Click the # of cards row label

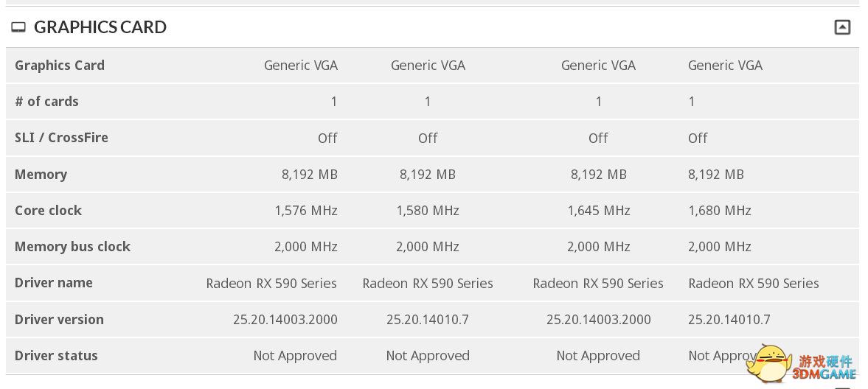46,101
